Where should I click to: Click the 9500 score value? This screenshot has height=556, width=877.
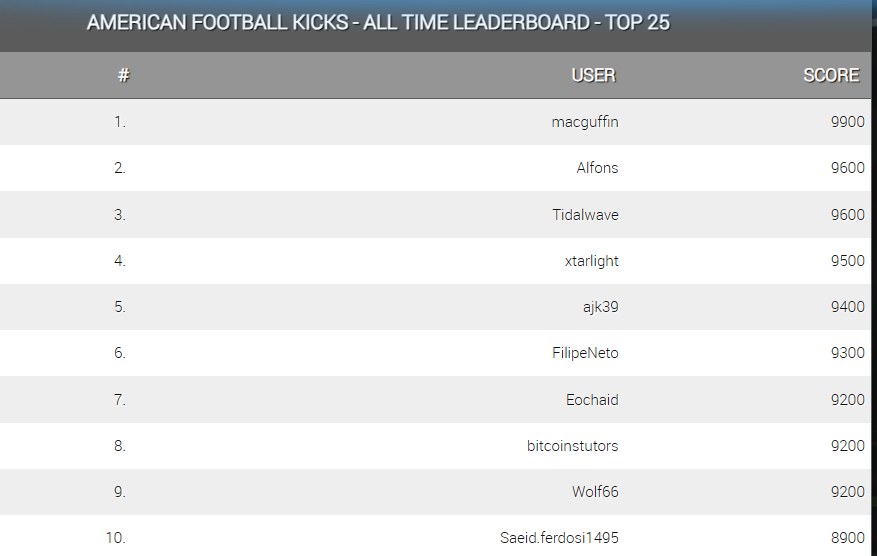pos(847,261)
